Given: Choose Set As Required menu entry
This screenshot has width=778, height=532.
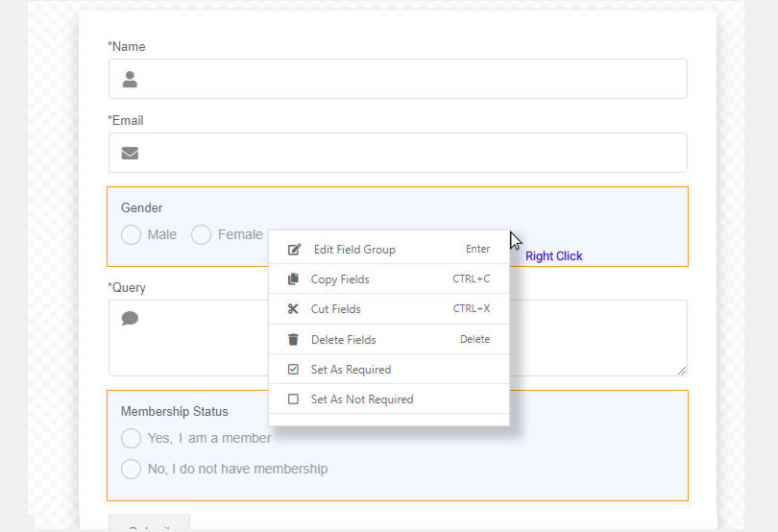Looking at the screenshot, I should tap(389, 369).
